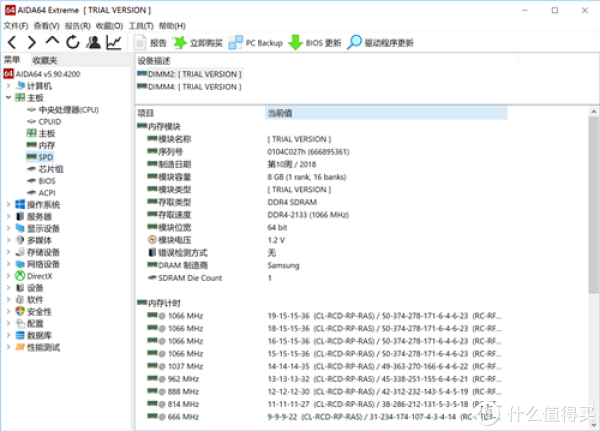Screen dimensions: 600x431
Task: Expand the 网络设备 tree node
Action: (x=8, y=264)
